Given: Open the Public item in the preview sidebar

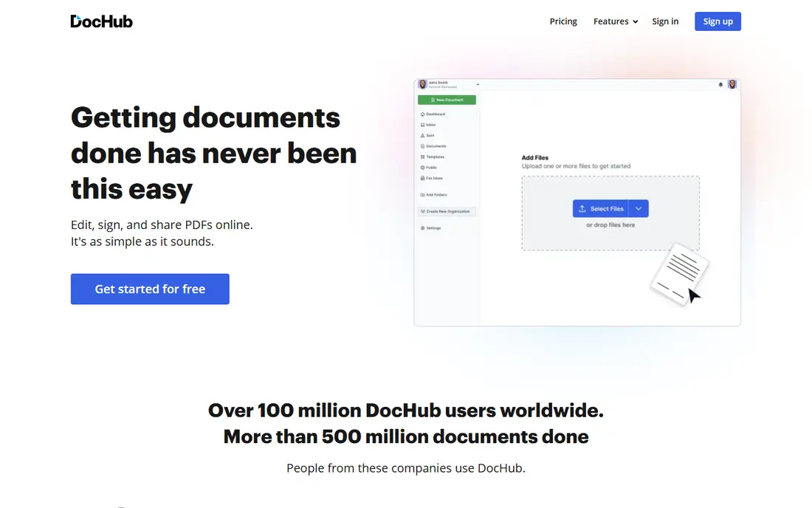Looking at the screenshot, I should click(429, 168).
